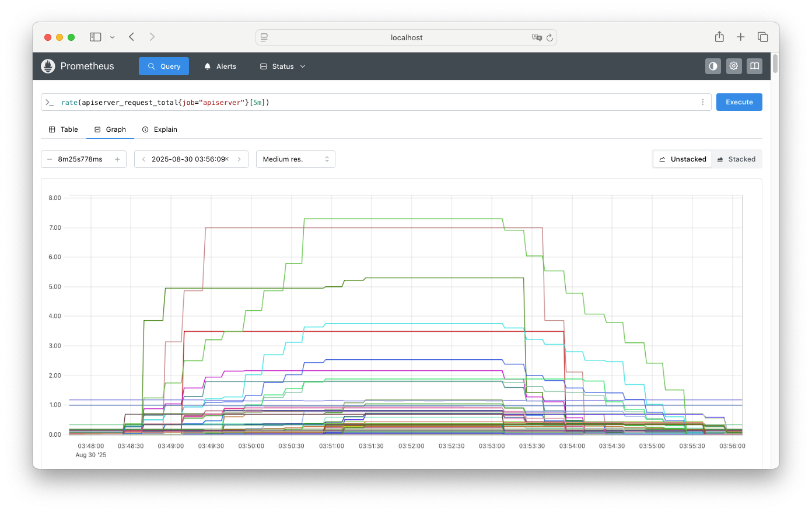Go back using Safari's back arrow
Viewport: 812px width, 512px height.
[x=132, y=37]
